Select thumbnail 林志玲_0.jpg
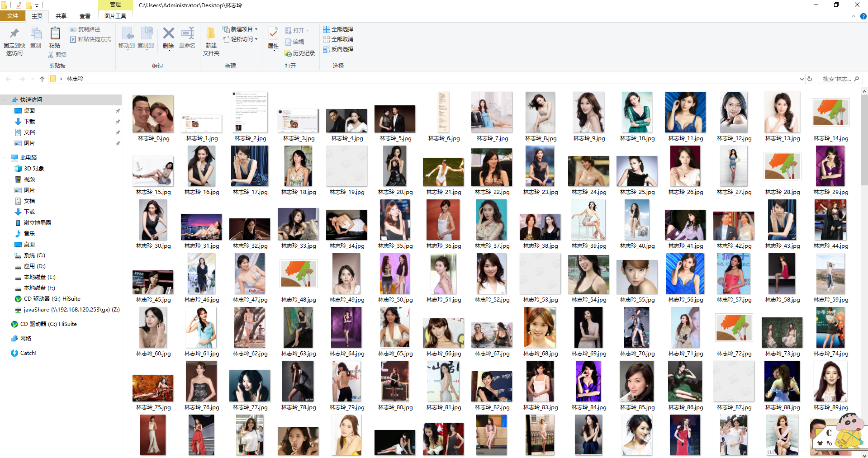The height and width of the screenshot is (458, 868). [x=153, y=113]
